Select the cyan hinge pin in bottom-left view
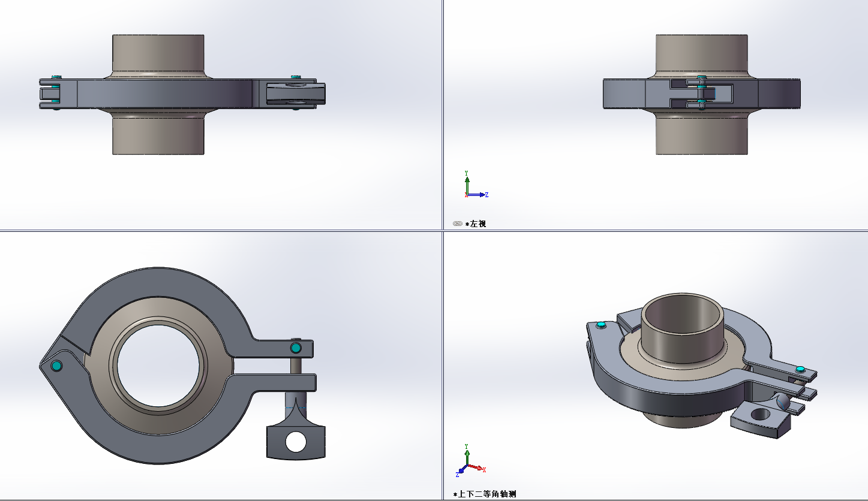The width and height of the screenshot is (868, 501). [57, 366]
